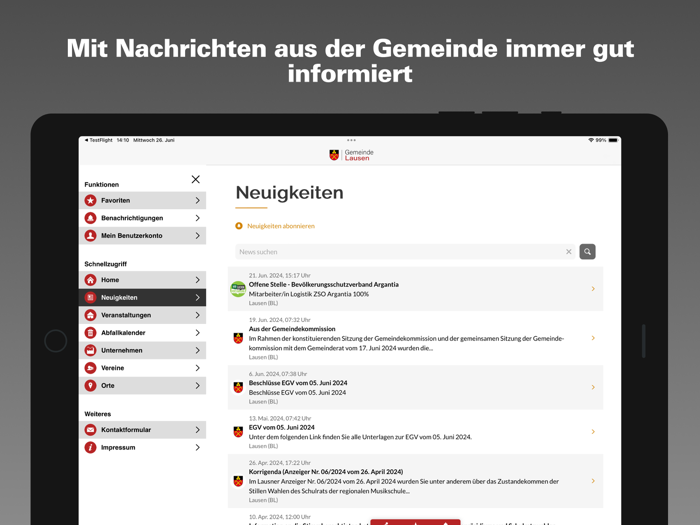The width and height of the screenshot is (700, 525).
Task: Click the News suchen input field
Action: tap(405, 252)
